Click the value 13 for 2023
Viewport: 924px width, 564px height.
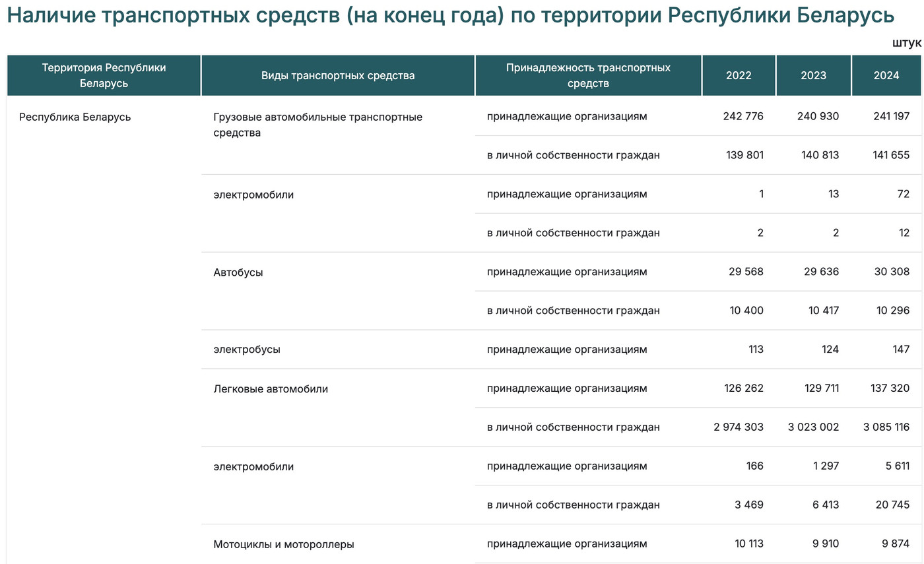(834, 194)
